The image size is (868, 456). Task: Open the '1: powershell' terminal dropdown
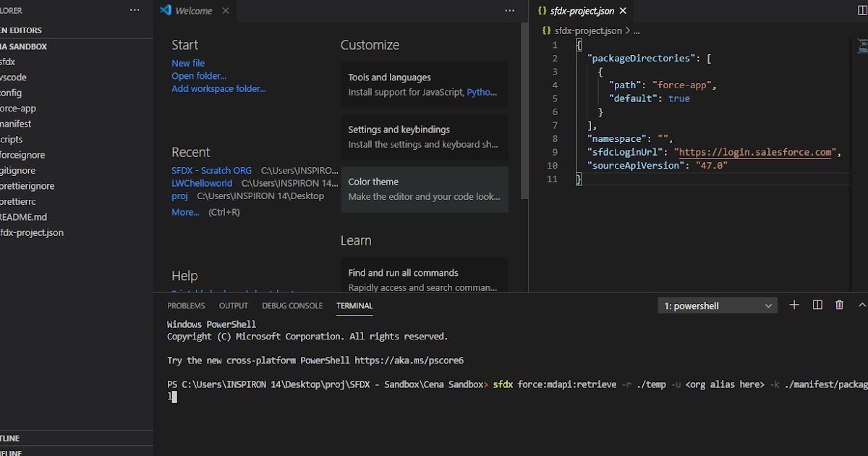716,305
